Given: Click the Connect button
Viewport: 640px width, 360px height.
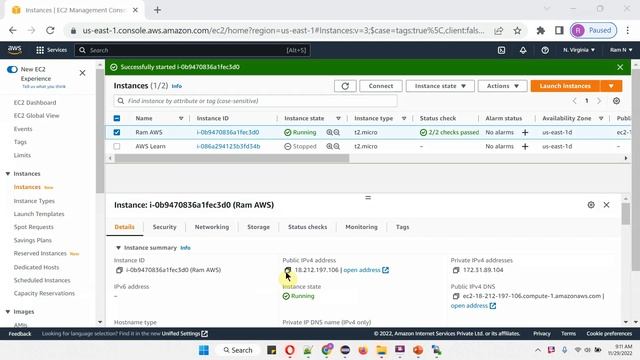Looking at the screenshot, I should (381, 86).
